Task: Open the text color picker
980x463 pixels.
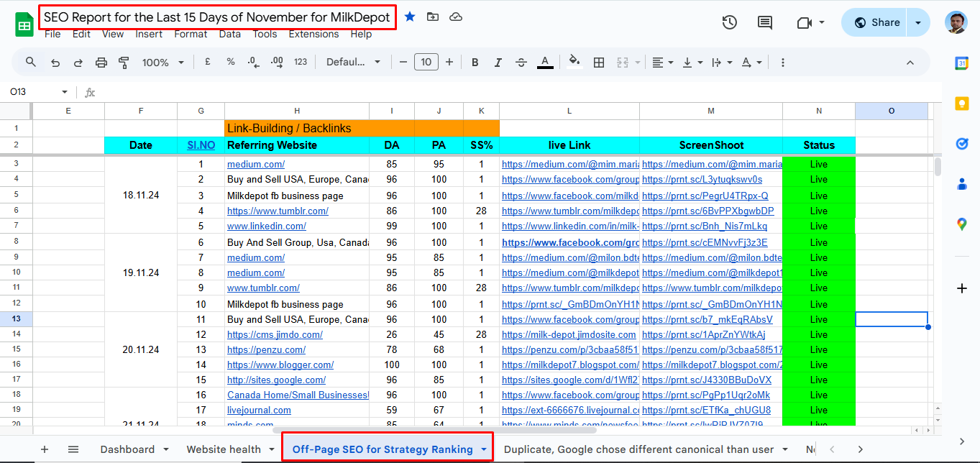Action: 545,63
